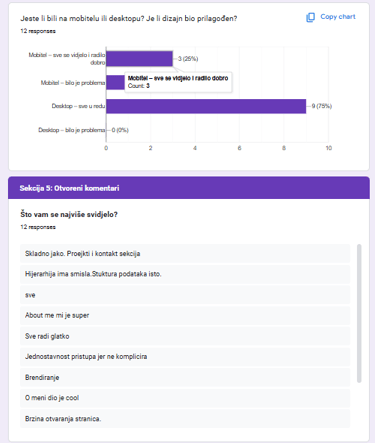Select the 'Brzina otvaranja stranica.' response
375x443 pixels.
185,419
